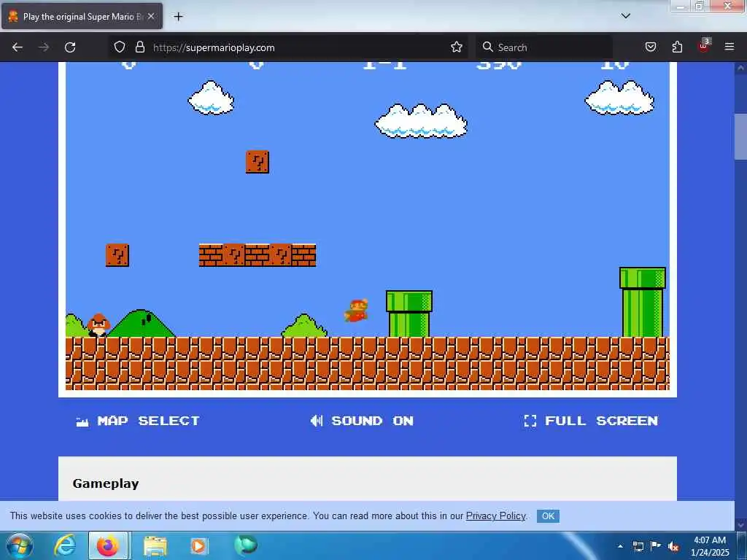Click Mario in the game canvas
This screenshot has width=747, height=560.
coord(356,311)
